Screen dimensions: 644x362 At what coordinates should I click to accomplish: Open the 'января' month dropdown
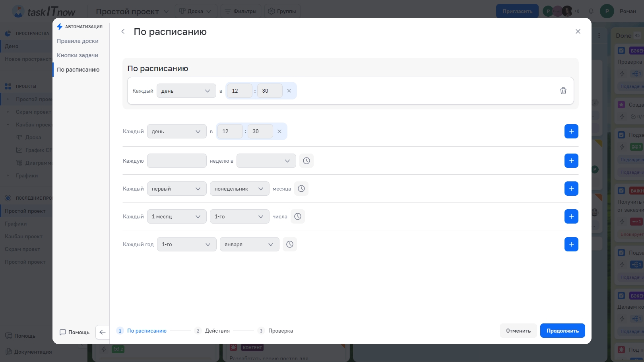(x=249, y=244)
